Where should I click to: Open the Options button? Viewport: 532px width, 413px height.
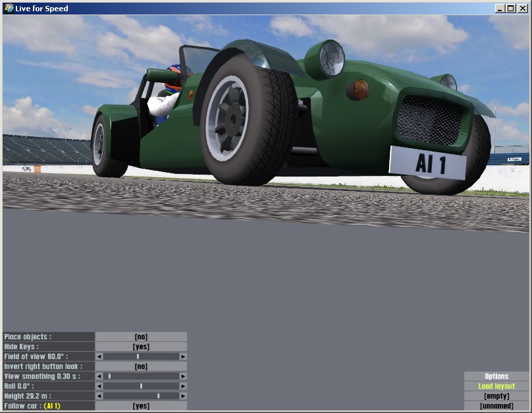pyautogui.click(x=496, y=376)
